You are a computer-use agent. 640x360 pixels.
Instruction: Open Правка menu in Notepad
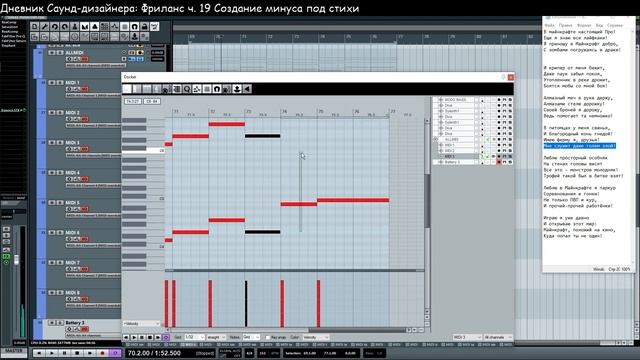coord(566,25)
